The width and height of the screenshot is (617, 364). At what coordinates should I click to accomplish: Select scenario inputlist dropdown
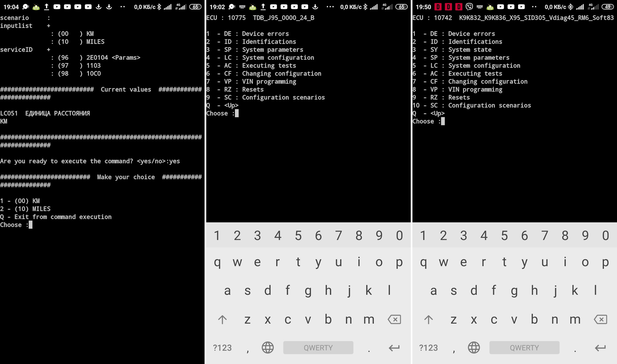49,26
